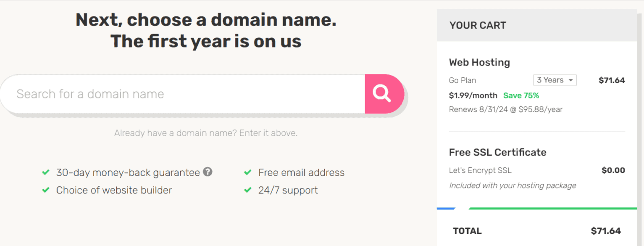
Task: Click the 24/7 support checkmark icon
Action: coord(248,190)
